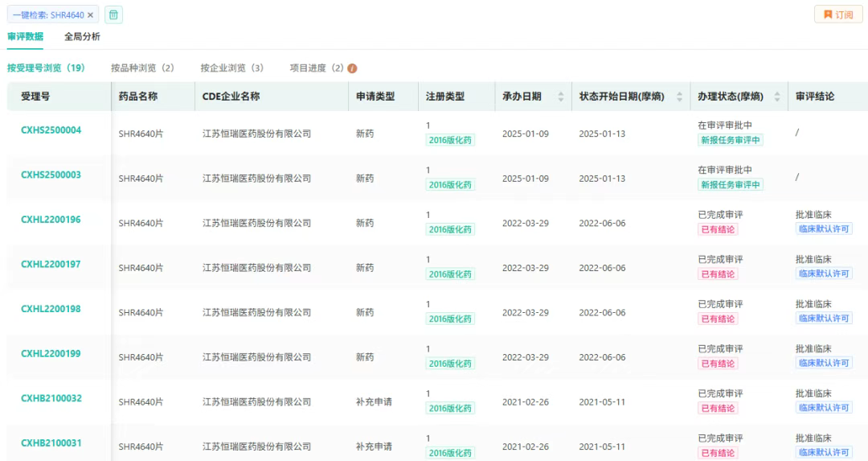
Task: Select the 审评数据 tab
Action: pos(25,37)
